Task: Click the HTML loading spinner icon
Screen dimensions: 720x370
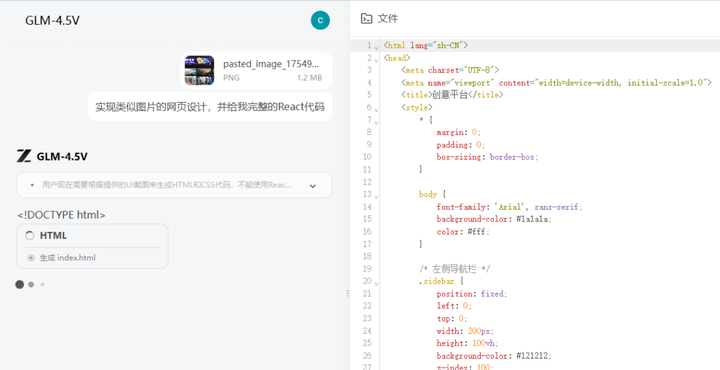Action: point(29,235)
